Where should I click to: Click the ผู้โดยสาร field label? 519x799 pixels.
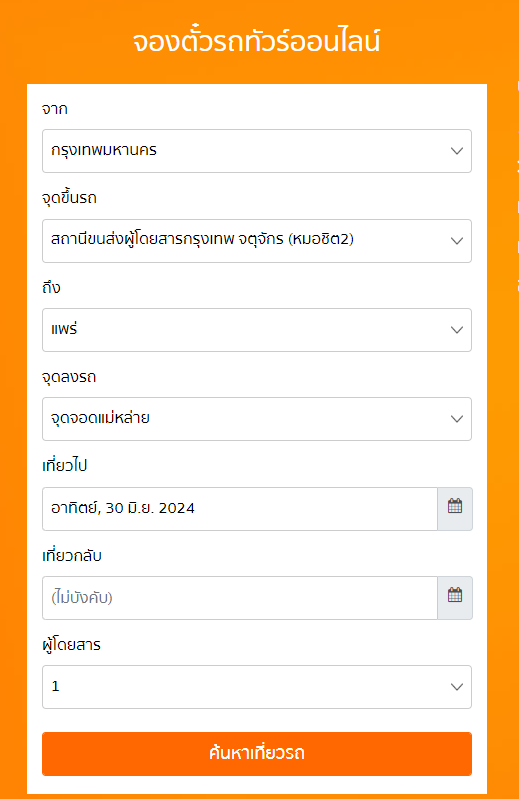pyautogui.click(x=71, y=645)
